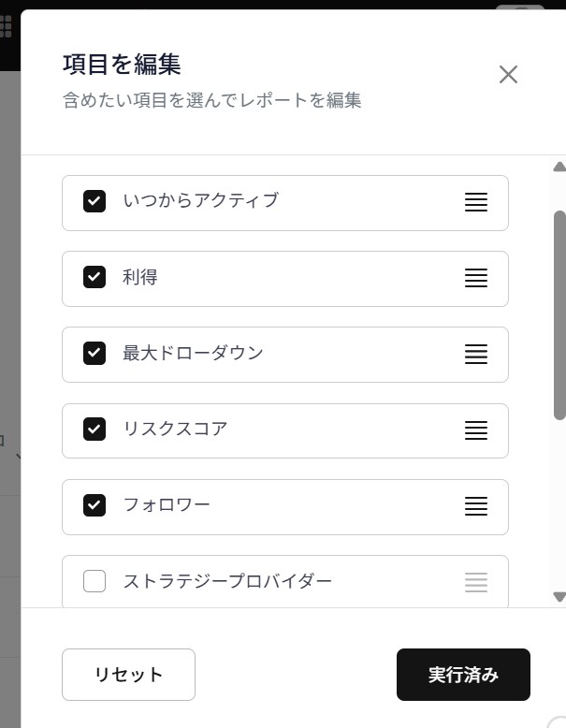Close the 項目を編集 dialog with X

click(x=508, y=75)
